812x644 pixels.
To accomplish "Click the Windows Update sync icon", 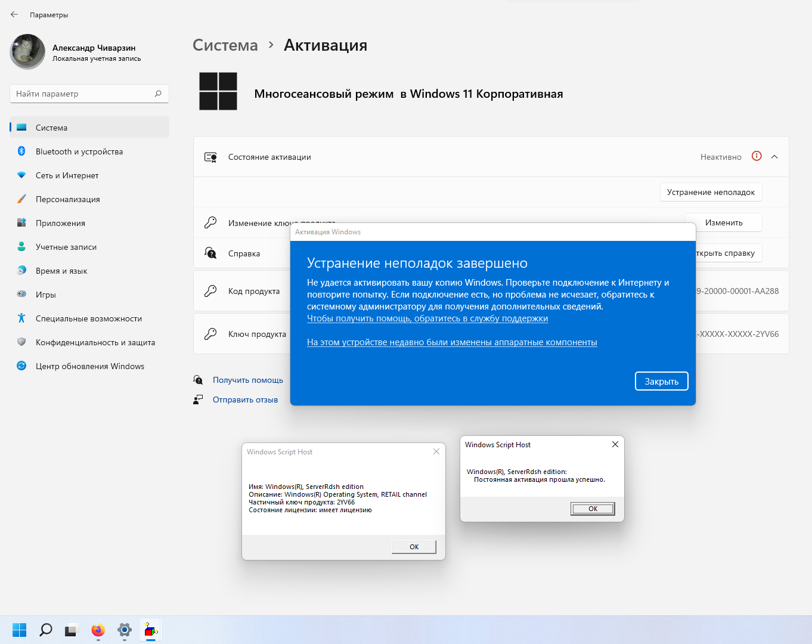I will [x=21, y=366].
